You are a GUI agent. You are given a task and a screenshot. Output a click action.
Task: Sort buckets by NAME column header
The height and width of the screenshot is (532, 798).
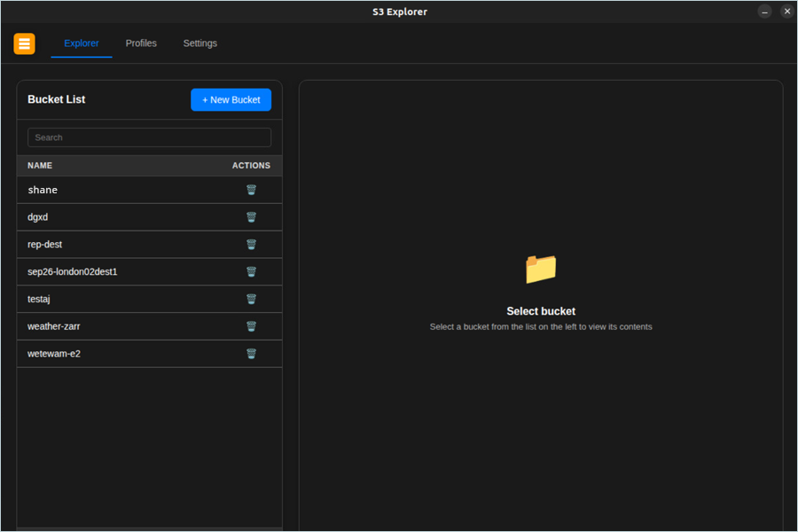tap(40, 166)
